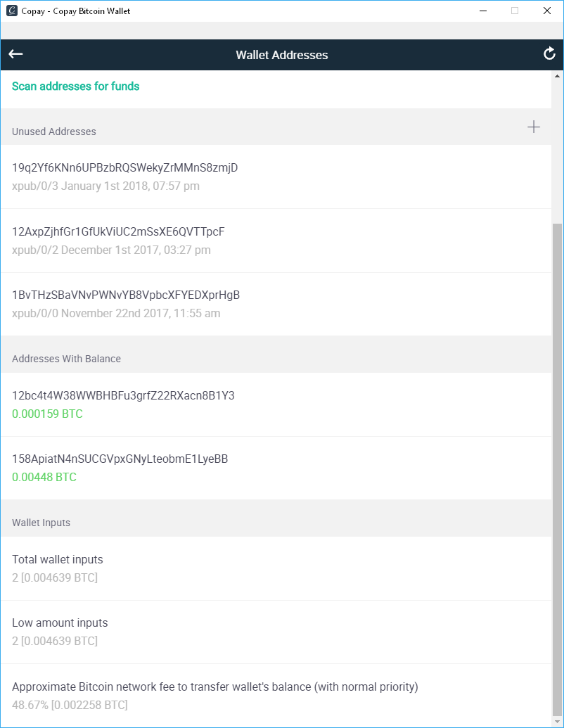564x728 pixels.
Task: Click Scan addresses for funds
Action: coord(75,86)
